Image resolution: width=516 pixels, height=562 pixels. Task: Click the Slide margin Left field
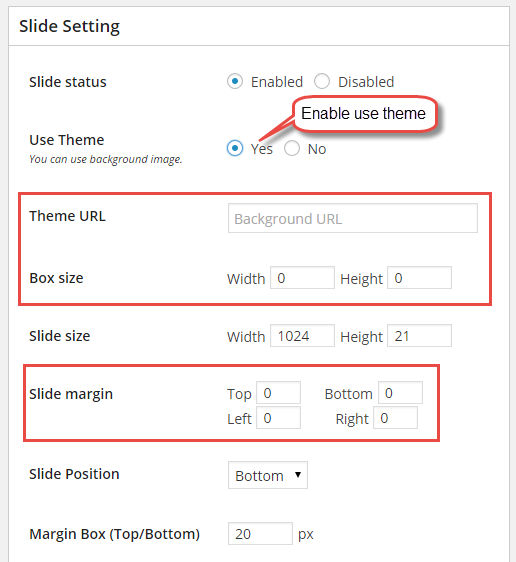pos(278,418)
